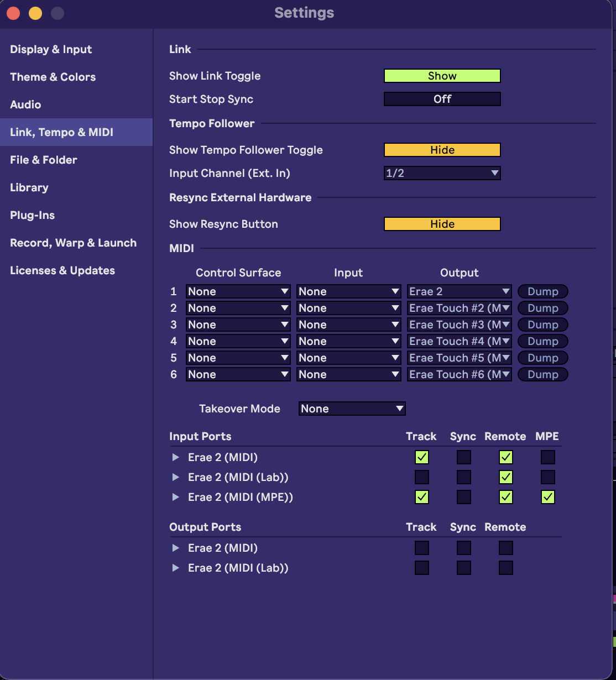Disable MPE for Erae 2 (MIDI (MPE)) input
This screenshot has height=680, width=616.
point(548,497)
